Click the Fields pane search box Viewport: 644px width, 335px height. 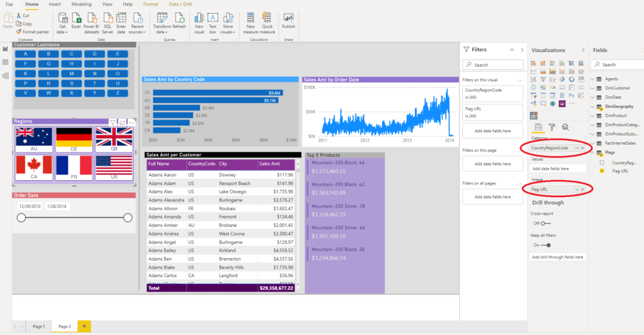click(618, 64)
